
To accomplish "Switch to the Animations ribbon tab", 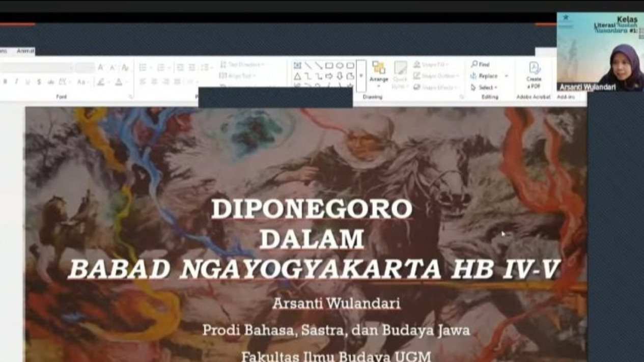I will [x=25, y=51].
